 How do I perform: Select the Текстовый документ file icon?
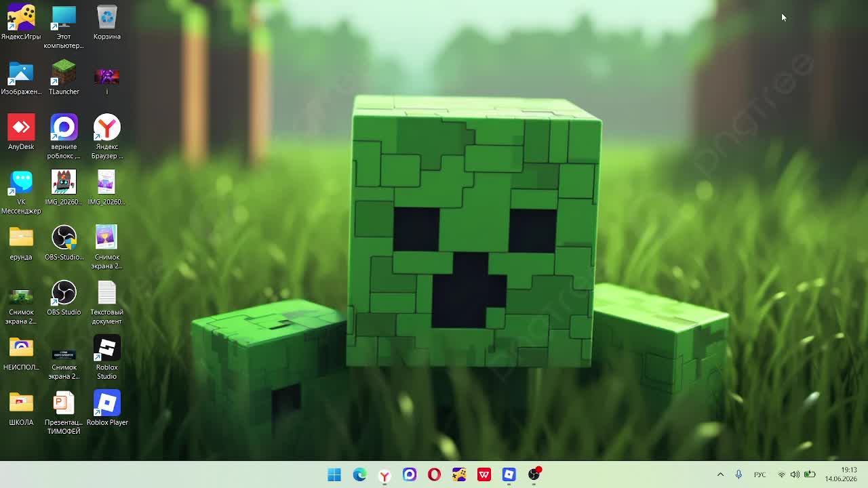click(x=107, y=303)
